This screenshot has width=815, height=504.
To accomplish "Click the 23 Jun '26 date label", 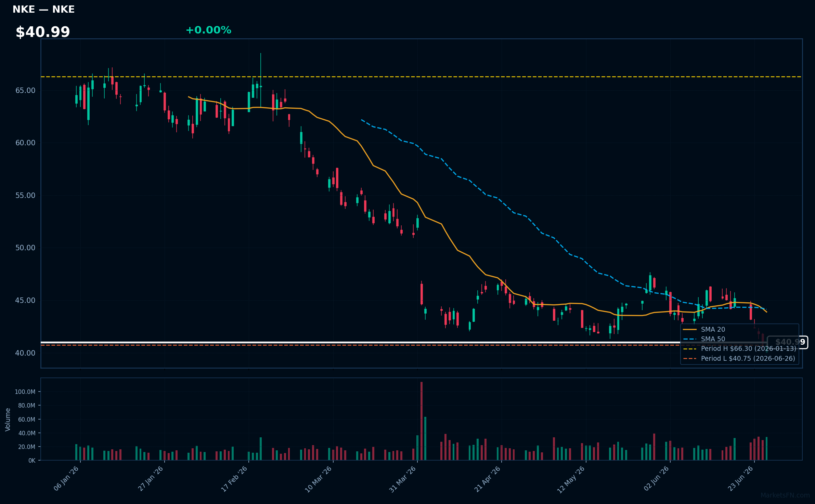I will tap(740, 478).
